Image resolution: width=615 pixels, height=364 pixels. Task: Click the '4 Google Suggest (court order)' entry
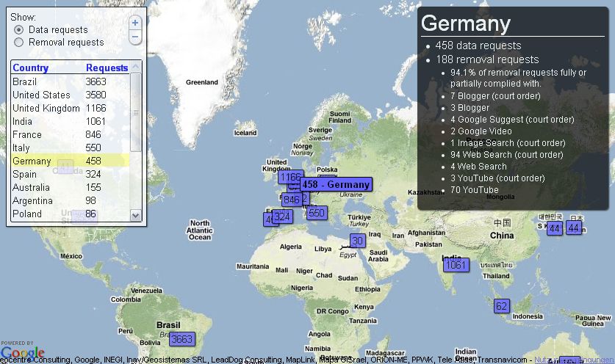(512, 120)
